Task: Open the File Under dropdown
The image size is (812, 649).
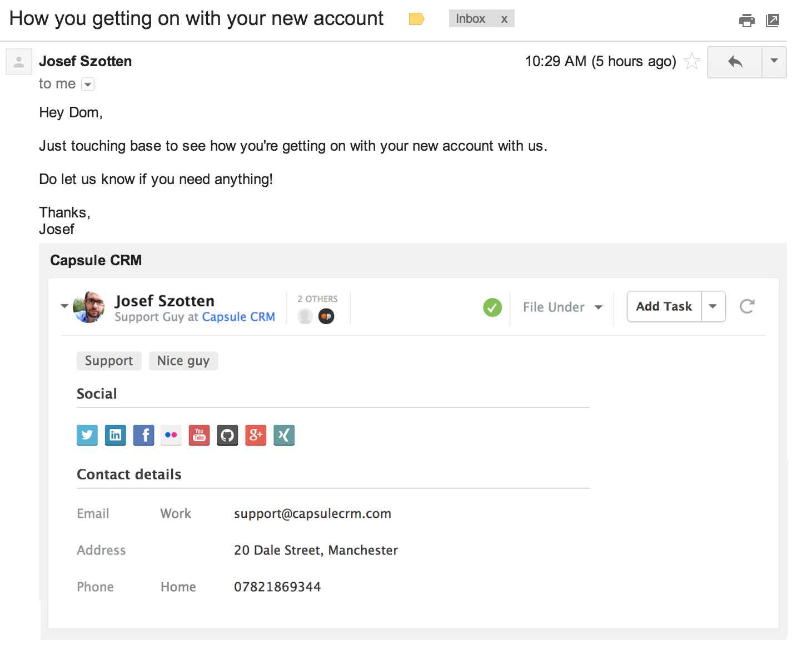Action: tap(562, 307)
